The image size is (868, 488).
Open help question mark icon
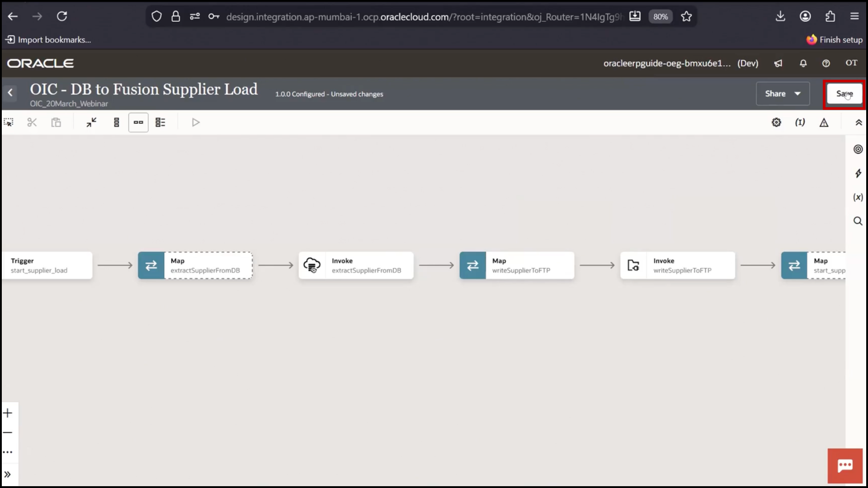click(x=826, y=63)
